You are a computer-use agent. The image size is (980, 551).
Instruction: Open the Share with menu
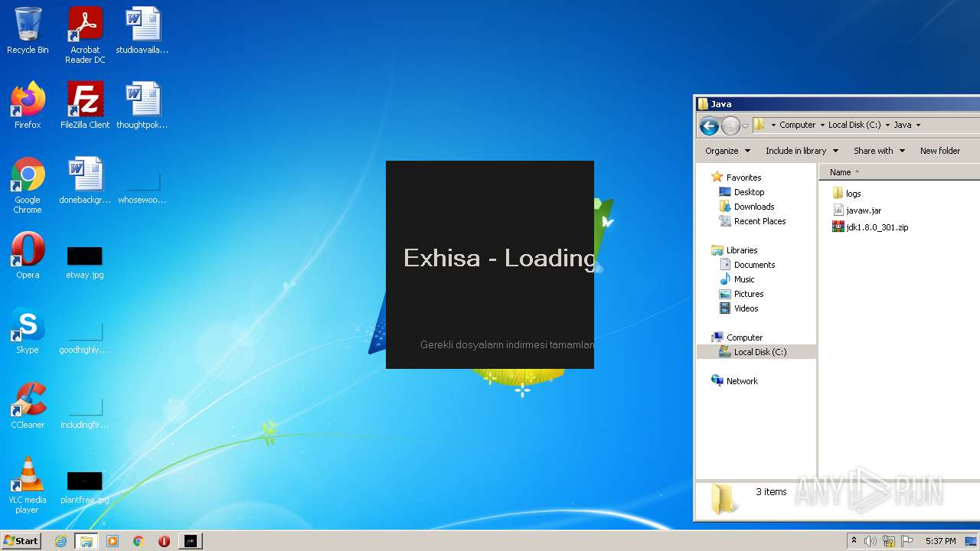tap(879, 151)
